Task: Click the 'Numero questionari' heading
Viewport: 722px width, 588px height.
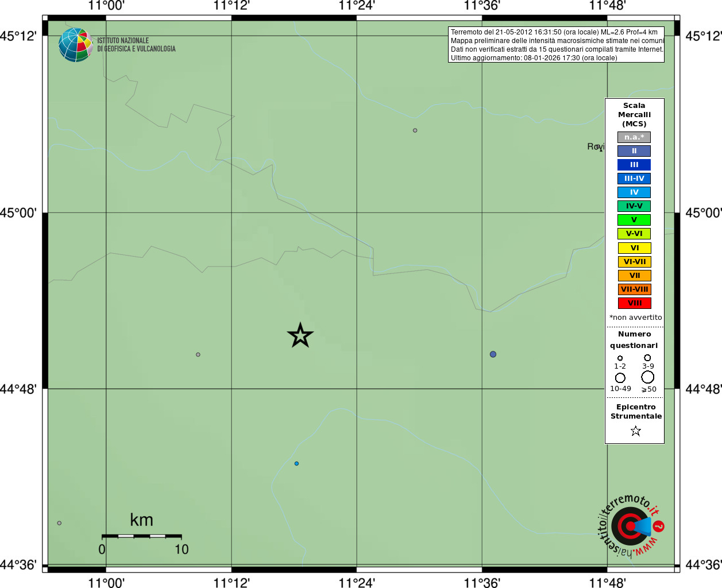Action: pos(634,340)
